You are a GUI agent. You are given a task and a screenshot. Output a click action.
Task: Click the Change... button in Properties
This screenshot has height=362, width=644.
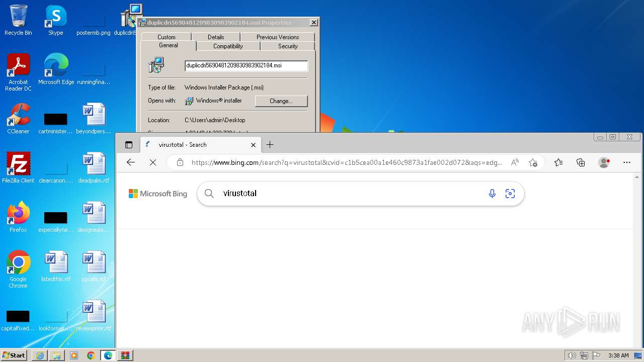(281, 101)
